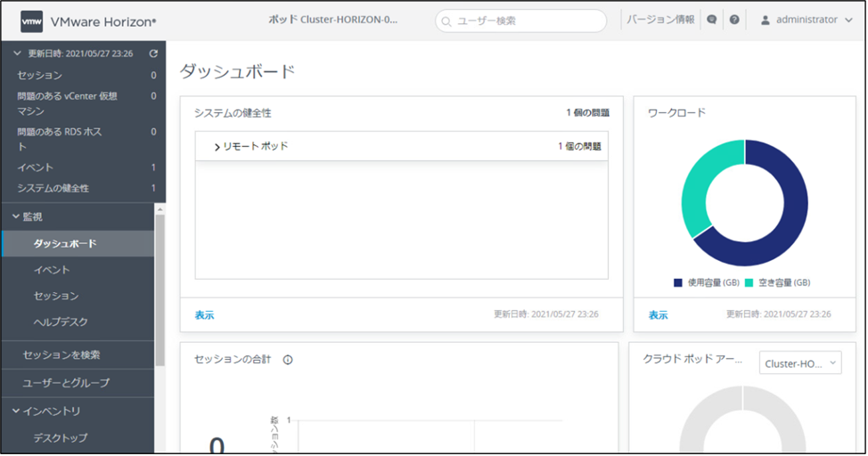This screenshot has height=456, width=868.
Task: Select イベント under 監視
Action: [52, 270]
